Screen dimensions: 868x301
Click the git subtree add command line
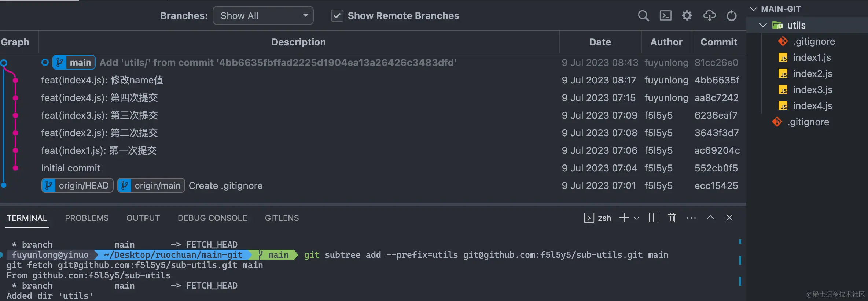pos(486,255)
